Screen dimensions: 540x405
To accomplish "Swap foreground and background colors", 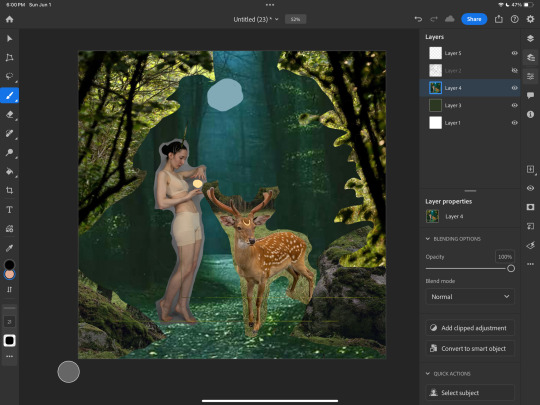I will pyautogui.click(x=10, y=289).
